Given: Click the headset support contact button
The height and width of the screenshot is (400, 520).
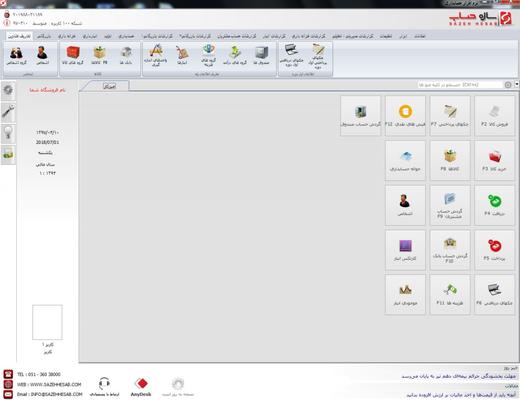Looking at the screenshot, I should point(104,387).
